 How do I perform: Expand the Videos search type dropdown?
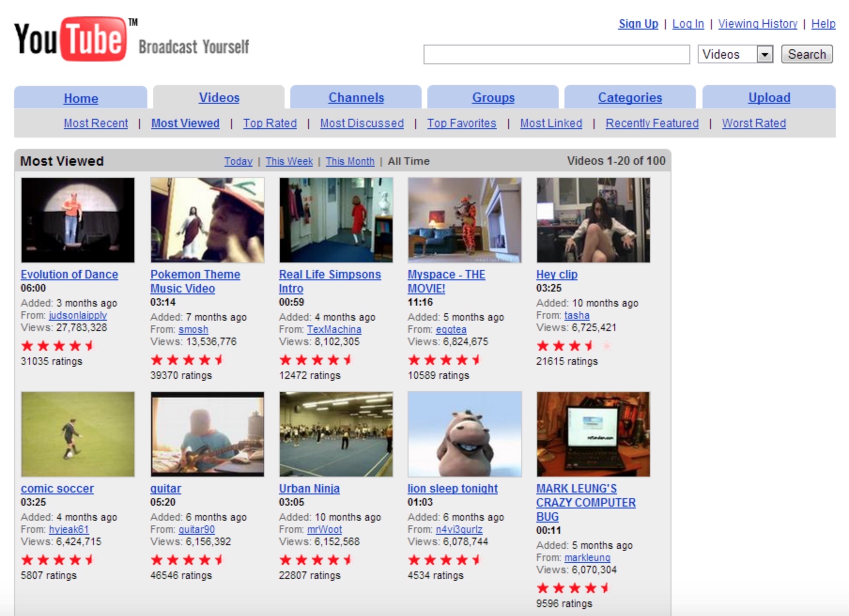tap(764, 54)
